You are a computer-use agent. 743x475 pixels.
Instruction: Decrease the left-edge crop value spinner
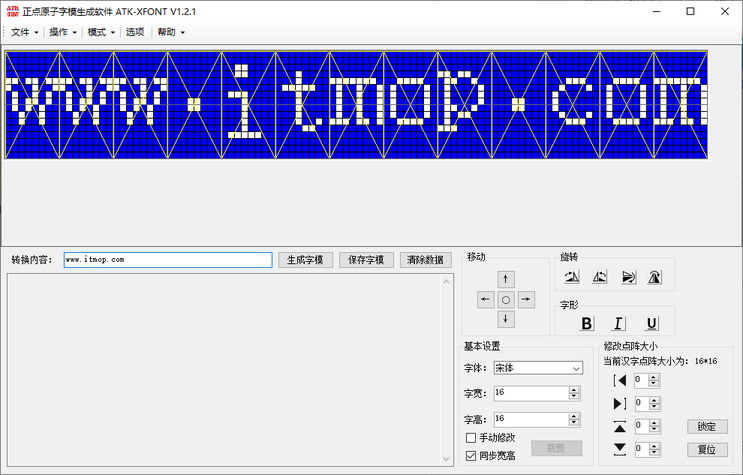[x=654, y=383]
